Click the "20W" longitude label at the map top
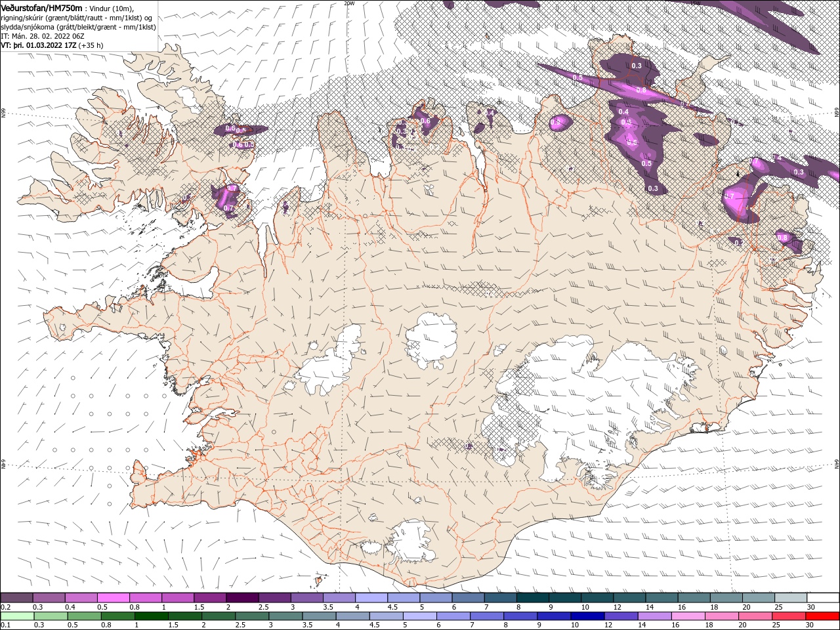 [348, 3]
